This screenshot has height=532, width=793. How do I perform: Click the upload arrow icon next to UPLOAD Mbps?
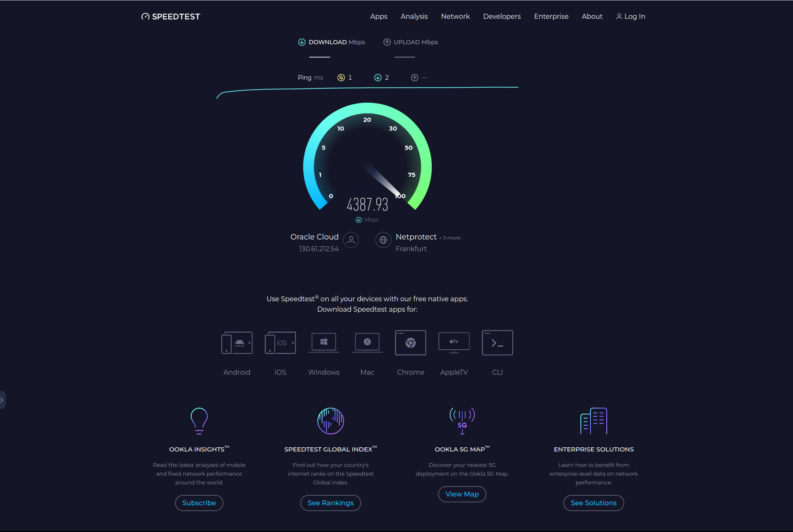click(x=387, y=42)
